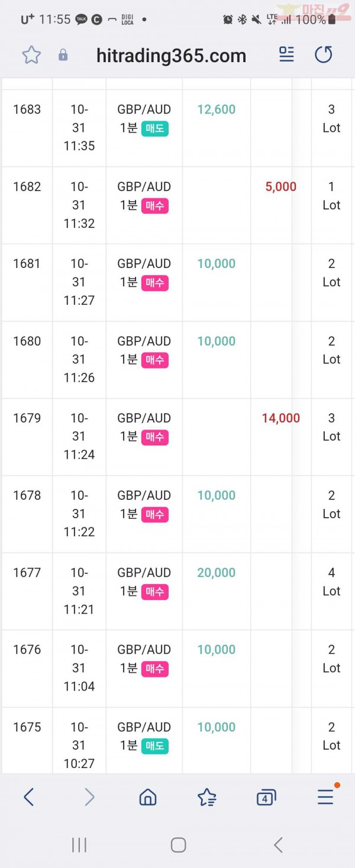Open the browser home page icon
The width and height of the screenshot is (355, 868).
pyautogui.click(x=148, y=797)
